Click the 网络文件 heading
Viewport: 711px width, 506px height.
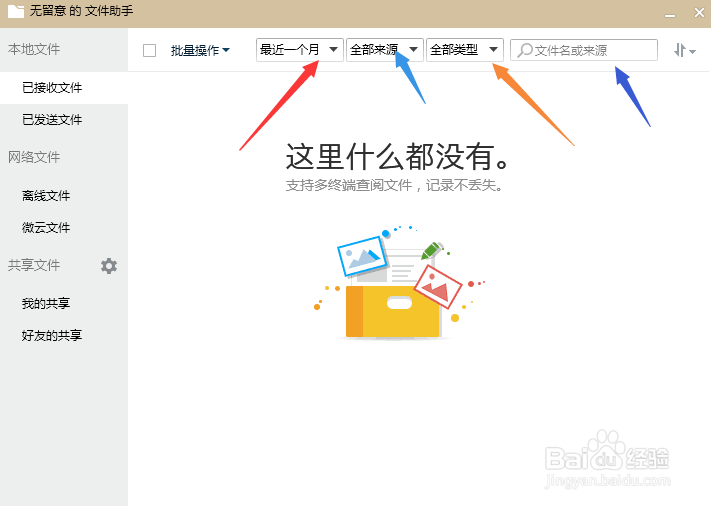point(34,157)
